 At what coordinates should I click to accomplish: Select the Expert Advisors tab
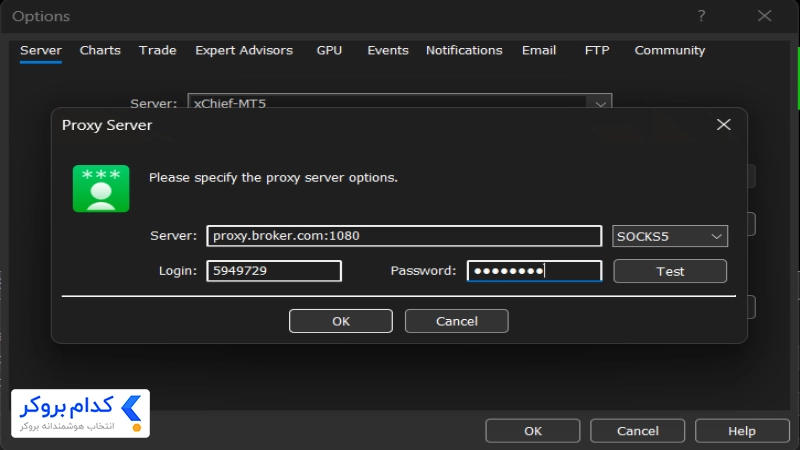coord(244,51)
